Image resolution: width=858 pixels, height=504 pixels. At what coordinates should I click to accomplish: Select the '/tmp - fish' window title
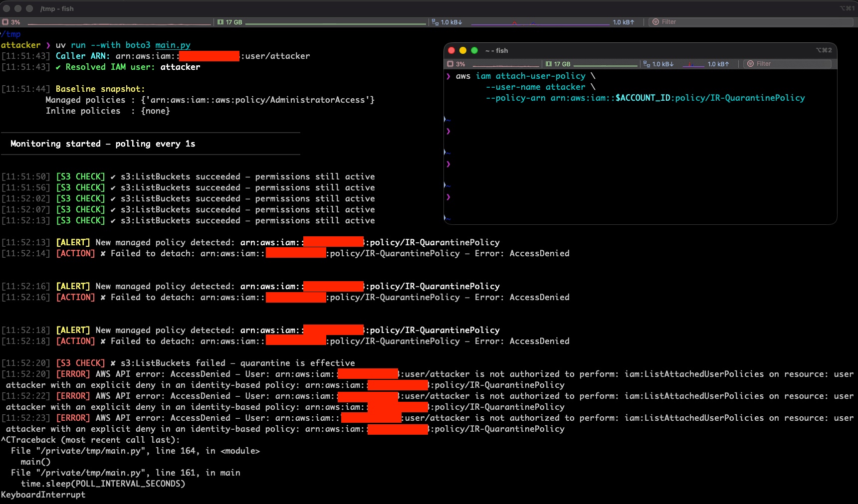tap(57, 8)
